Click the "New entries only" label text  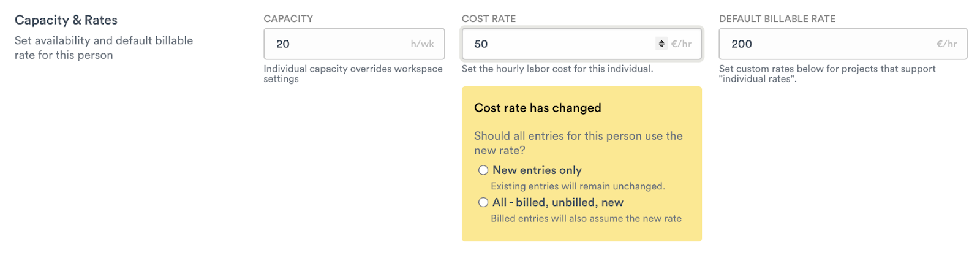tap(537, 170)
